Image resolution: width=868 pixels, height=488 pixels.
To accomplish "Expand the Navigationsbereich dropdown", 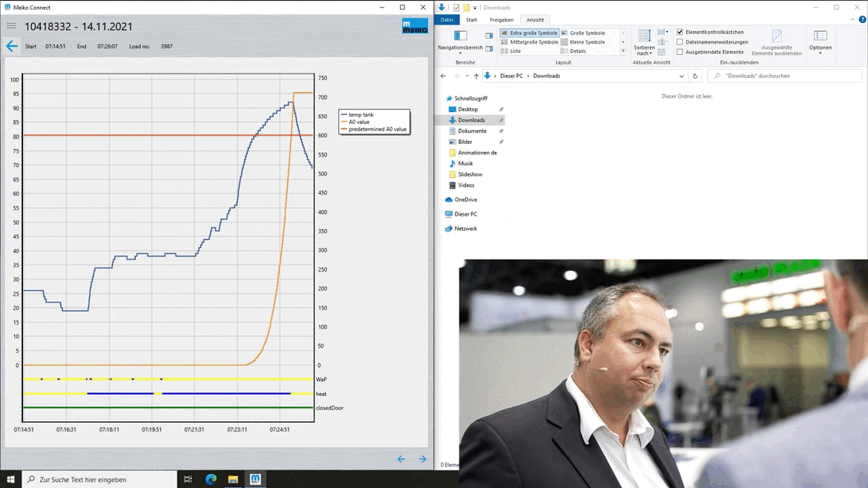I will (460, 49).
